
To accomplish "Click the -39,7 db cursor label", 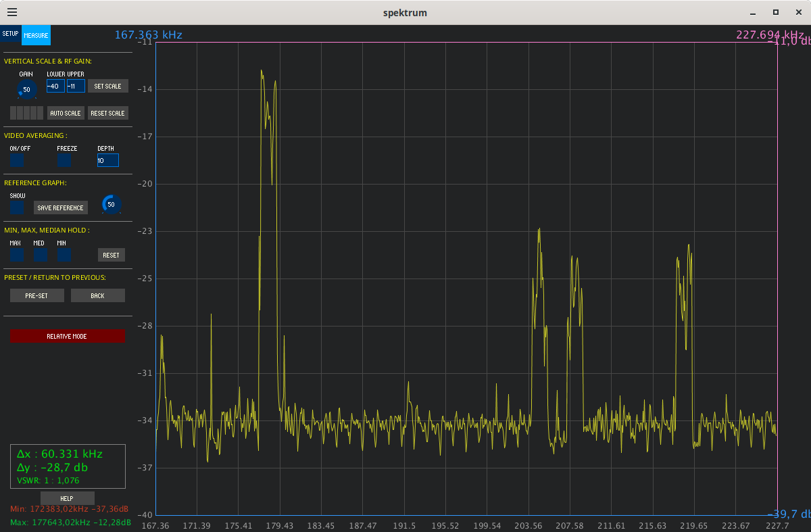I will (x=789, y=514).
